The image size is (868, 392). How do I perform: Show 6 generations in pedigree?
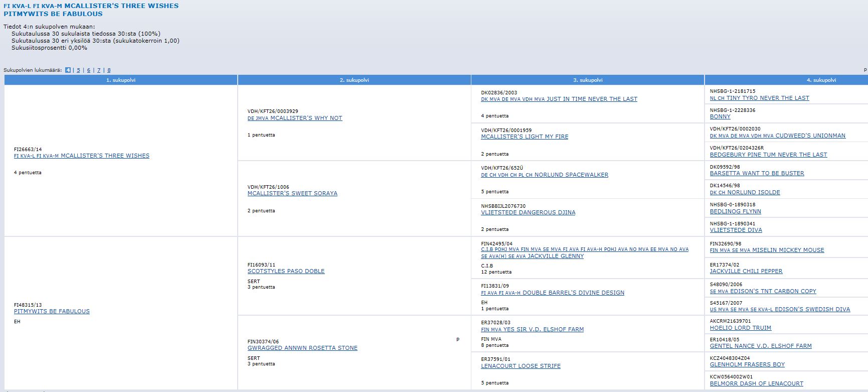(89, 70)
